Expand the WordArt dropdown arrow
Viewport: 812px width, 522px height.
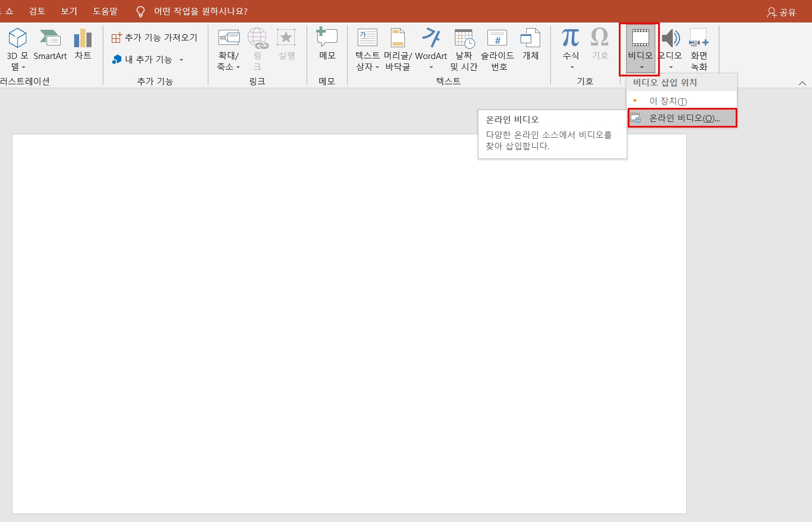pos(431,67)
